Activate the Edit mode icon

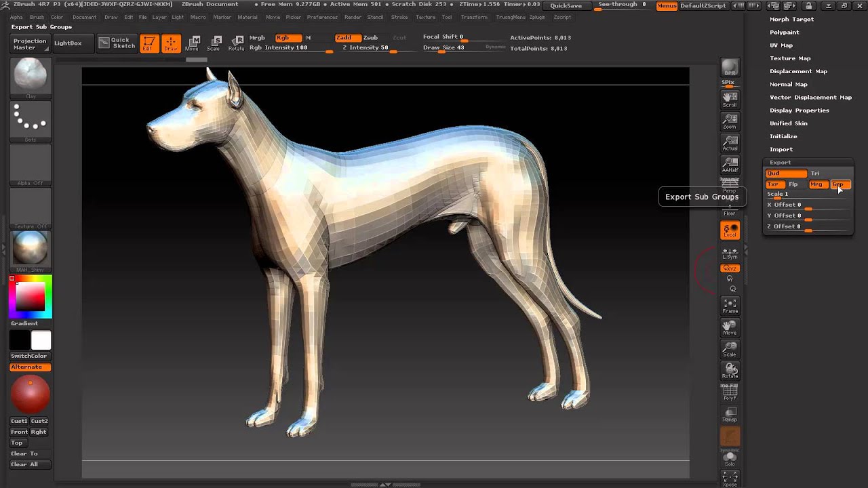click(149, 43)
